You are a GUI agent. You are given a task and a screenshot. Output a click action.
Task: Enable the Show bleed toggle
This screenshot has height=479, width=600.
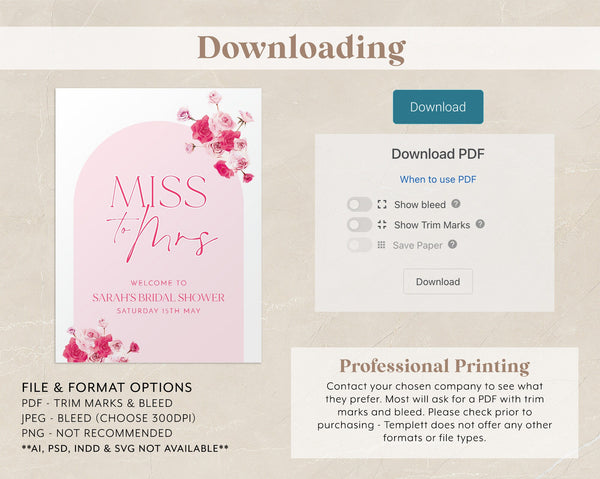coord(359,204)
